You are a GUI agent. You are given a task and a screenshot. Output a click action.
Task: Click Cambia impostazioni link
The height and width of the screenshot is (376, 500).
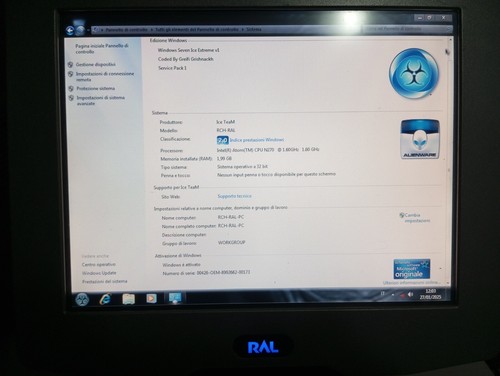(417, 218)
